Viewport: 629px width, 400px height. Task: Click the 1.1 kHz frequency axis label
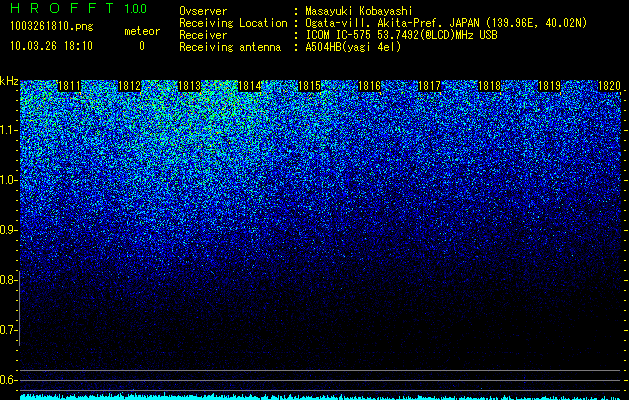pyautogui.click(x=8, y=130)
